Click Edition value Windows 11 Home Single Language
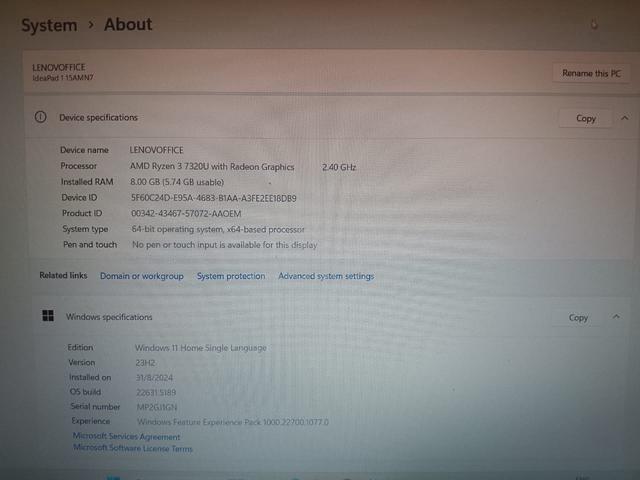This screenshot has height=480, width=640. (200, 348)
